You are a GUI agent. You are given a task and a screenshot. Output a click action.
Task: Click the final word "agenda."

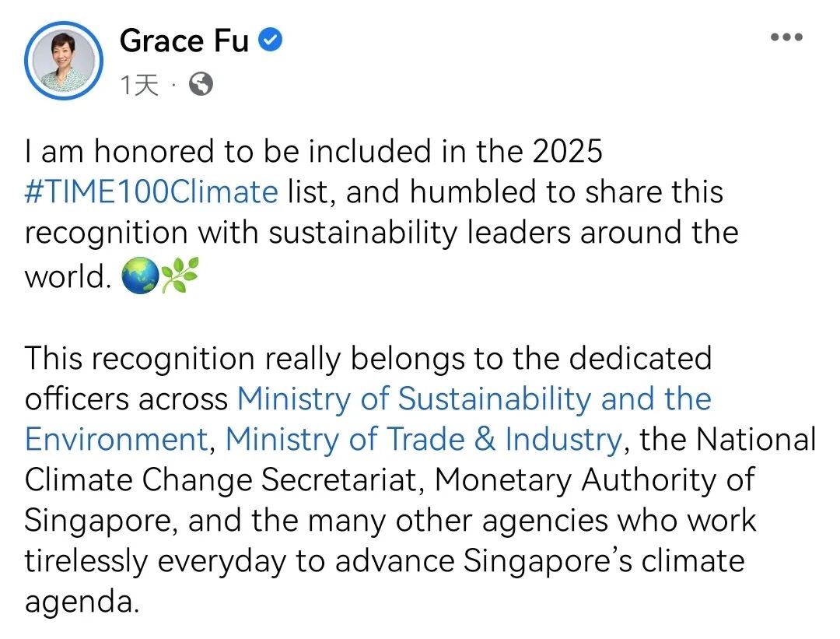click(82, 602)
